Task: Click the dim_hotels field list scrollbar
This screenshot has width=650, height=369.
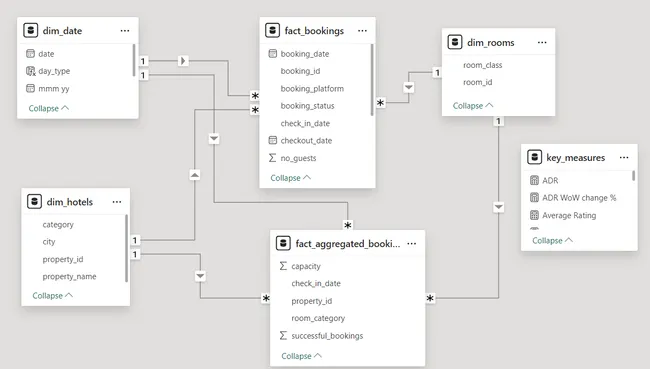Action: coord(126,248)
